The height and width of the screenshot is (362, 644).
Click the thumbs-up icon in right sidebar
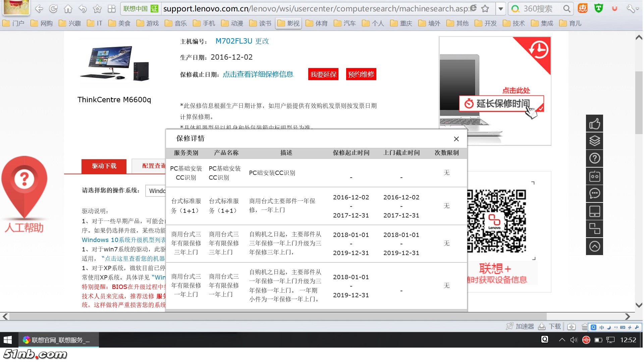click(x=594, y=124)
